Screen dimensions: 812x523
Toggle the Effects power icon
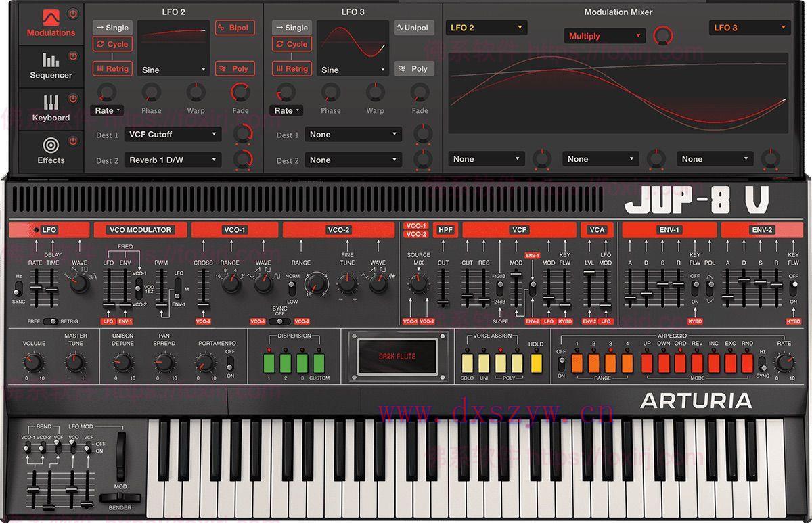pyautogui.click(x=73, y=141)
